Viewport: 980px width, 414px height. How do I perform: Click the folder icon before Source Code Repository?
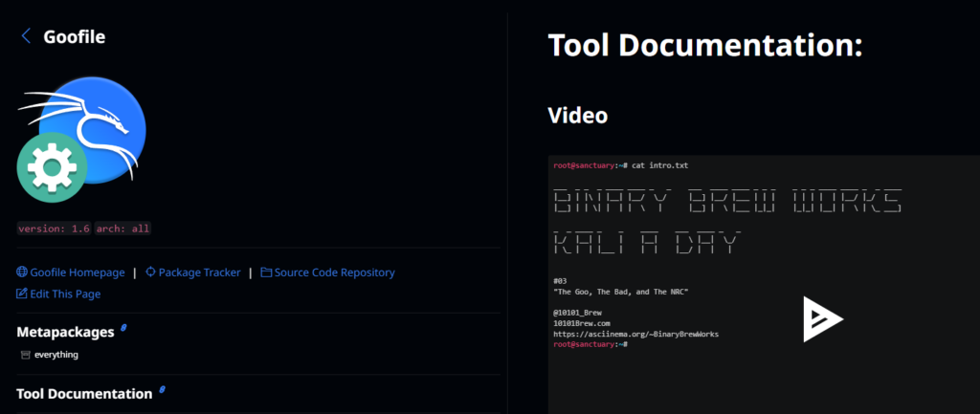[x=266, y=272]
